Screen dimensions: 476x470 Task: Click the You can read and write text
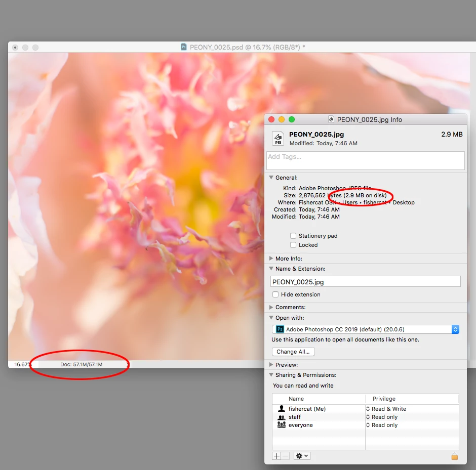click(303, 386)
